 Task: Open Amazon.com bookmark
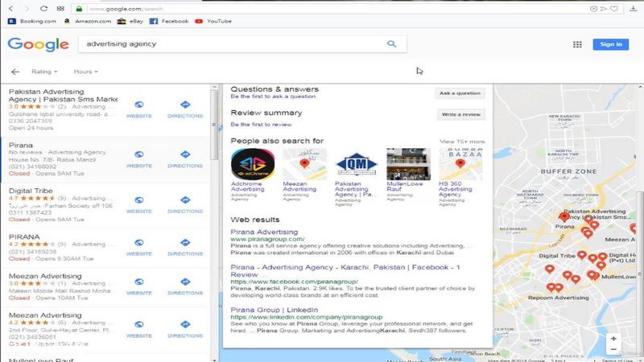[88, 21]
